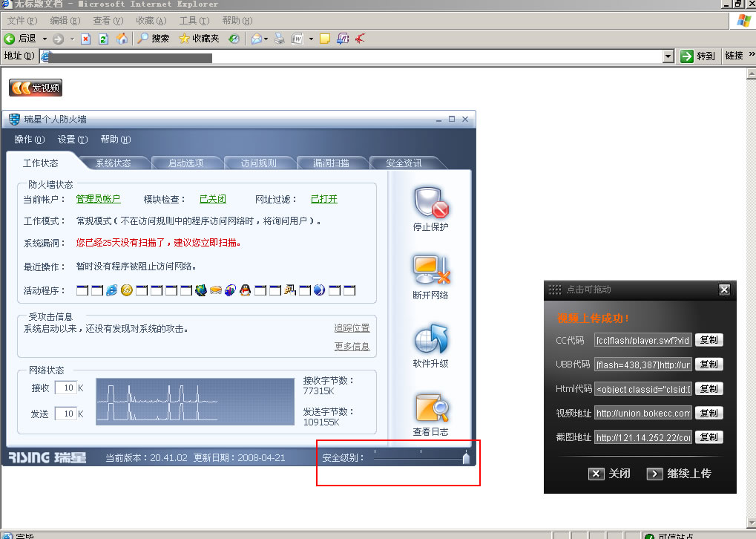
Task: Open the IE 文件 menu
Action: point(22,20)
